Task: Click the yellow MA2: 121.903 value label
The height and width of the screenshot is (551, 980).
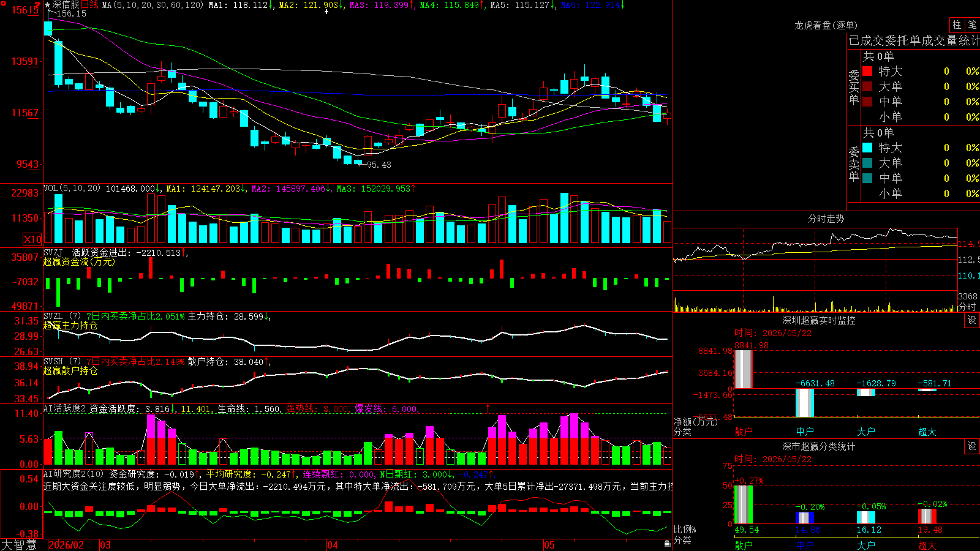Action: tap(310, 5)
